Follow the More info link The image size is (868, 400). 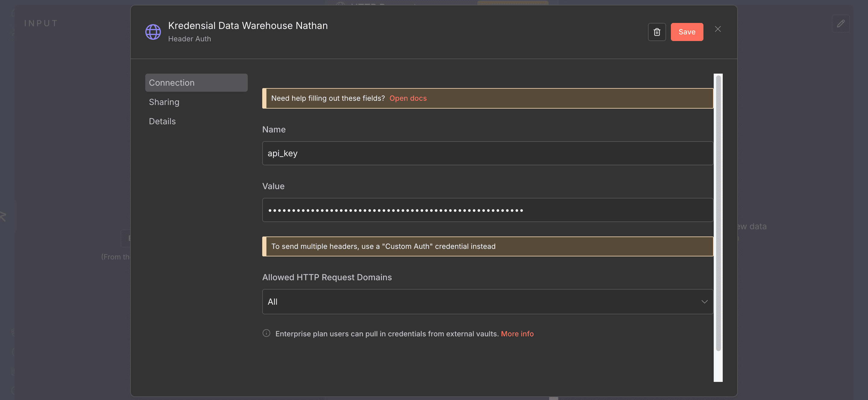coord(517,334)
